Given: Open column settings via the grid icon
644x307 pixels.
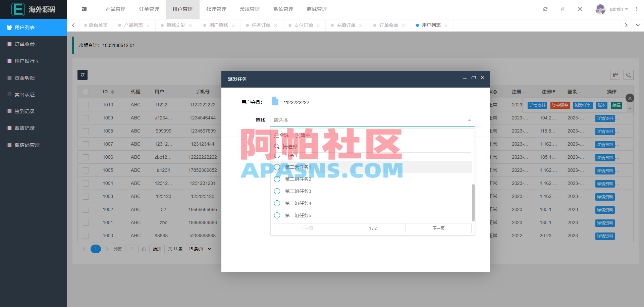Looking at the screenshot, I should coord(615,75).
